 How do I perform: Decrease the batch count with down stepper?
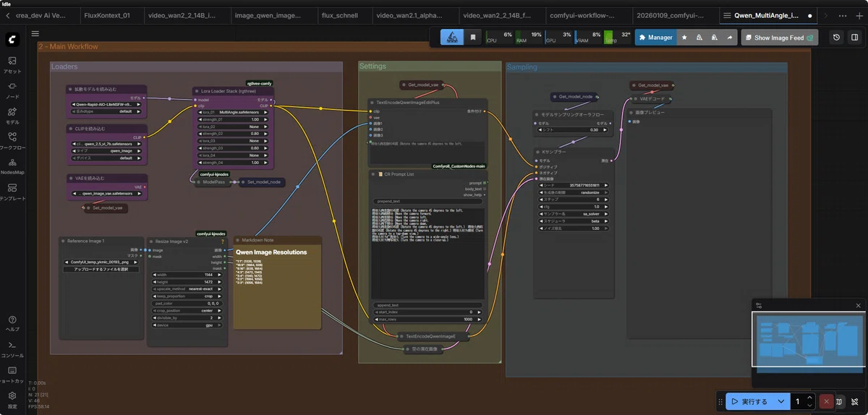810,405
